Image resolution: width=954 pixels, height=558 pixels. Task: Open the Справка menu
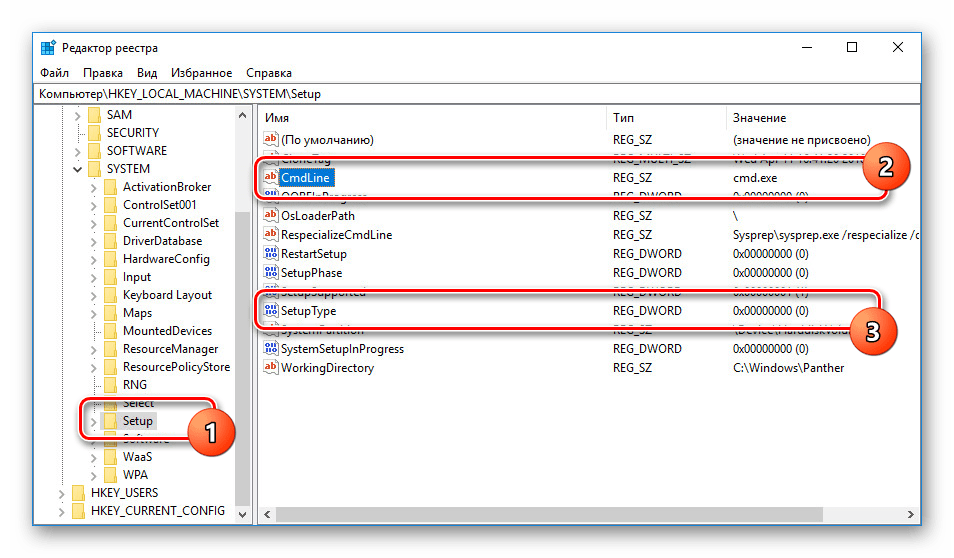pyautogui.click(x=268, y=73)
